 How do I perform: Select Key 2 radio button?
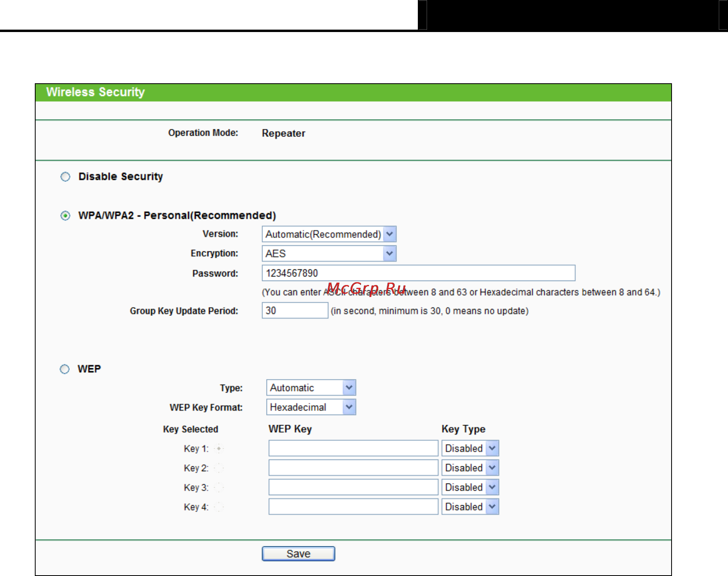(219, 468)
